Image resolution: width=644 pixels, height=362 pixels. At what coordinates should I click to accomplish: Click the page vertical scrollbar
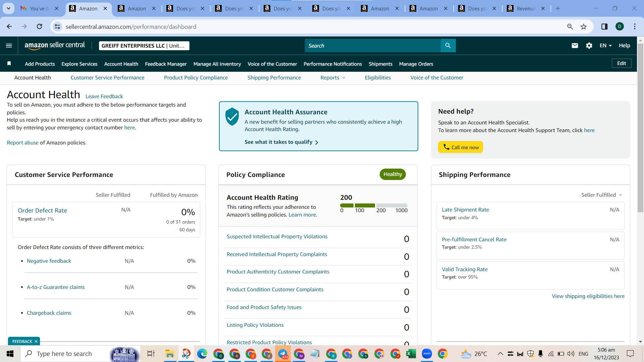click(x=640, y=127)
